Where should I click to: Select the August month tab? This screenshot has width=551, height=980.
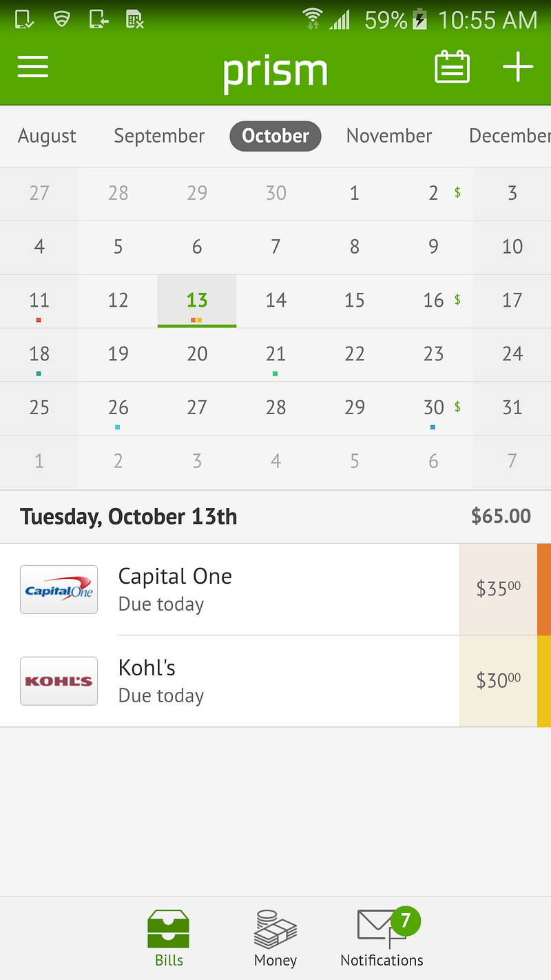[x=47, y=136]
